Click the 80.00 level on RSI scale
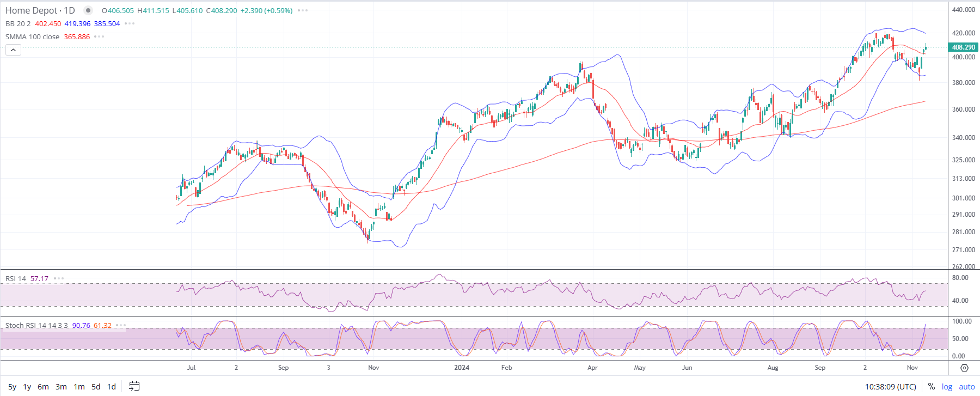 (x=960, y=278)
